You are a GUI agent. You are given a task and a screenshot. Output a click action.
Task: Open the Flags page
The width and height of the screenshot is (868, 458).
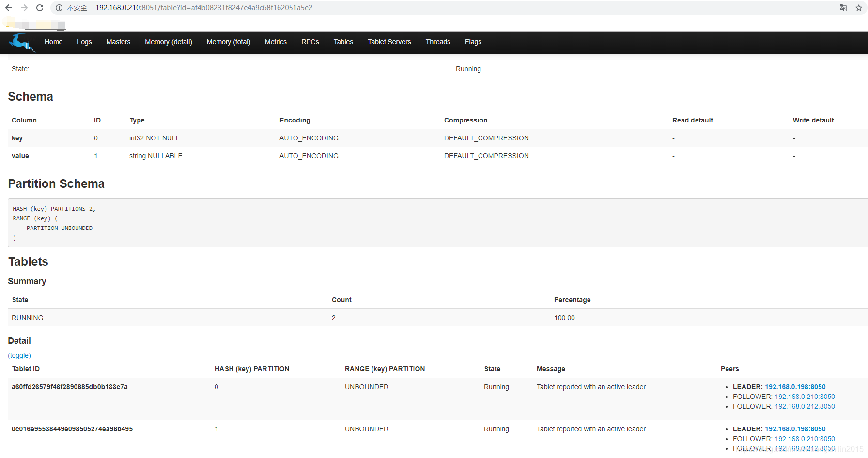[x=473, y=42]
